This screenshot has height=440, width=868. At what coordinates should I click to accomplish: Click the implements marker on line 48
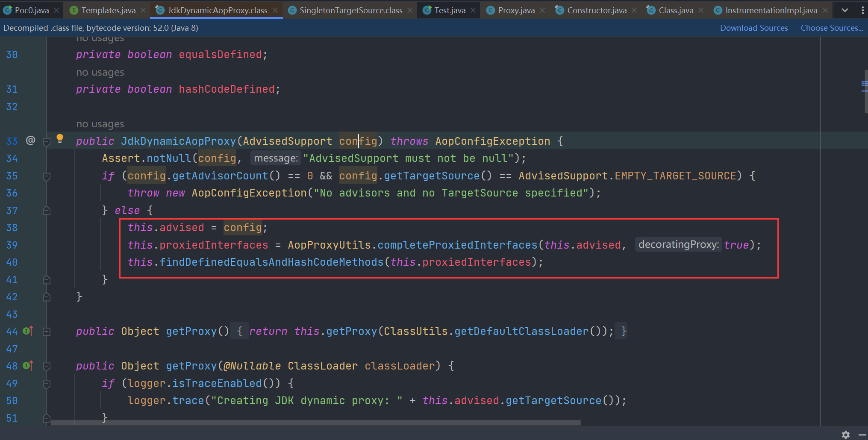(28, 366)
